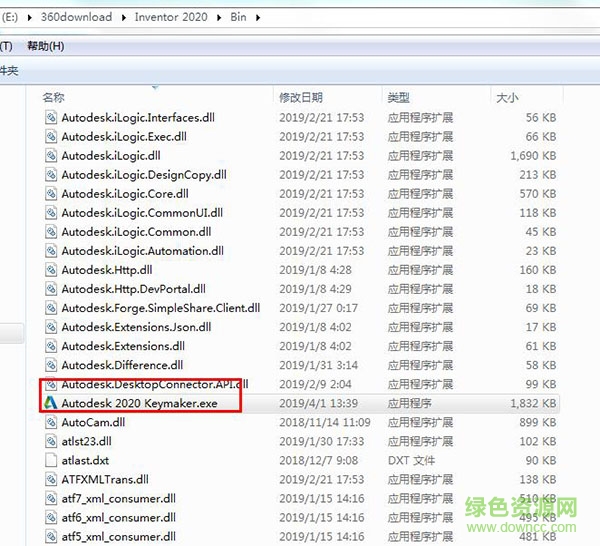Select file name Autodesk.iLogic.DesignCopy.dll
This screenshot has height=546, width=600.
click(x=144, y=175)
